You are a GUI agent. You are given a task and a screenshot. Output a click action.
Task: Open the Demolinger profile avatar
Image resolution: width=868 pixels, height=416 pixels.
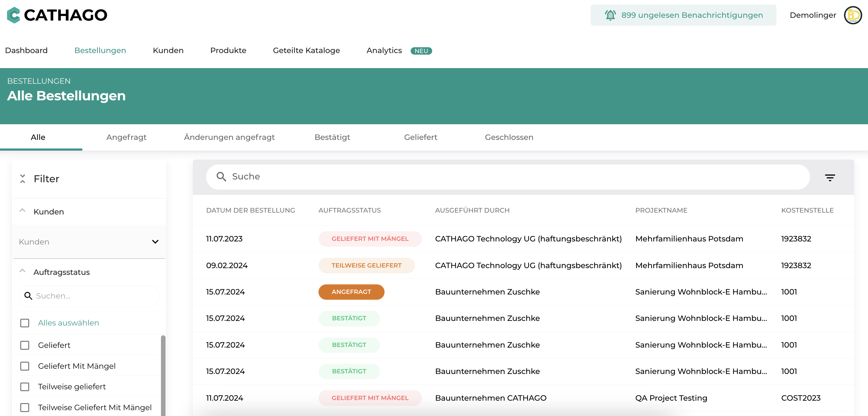pyautogui.click(x=853, y=15)
